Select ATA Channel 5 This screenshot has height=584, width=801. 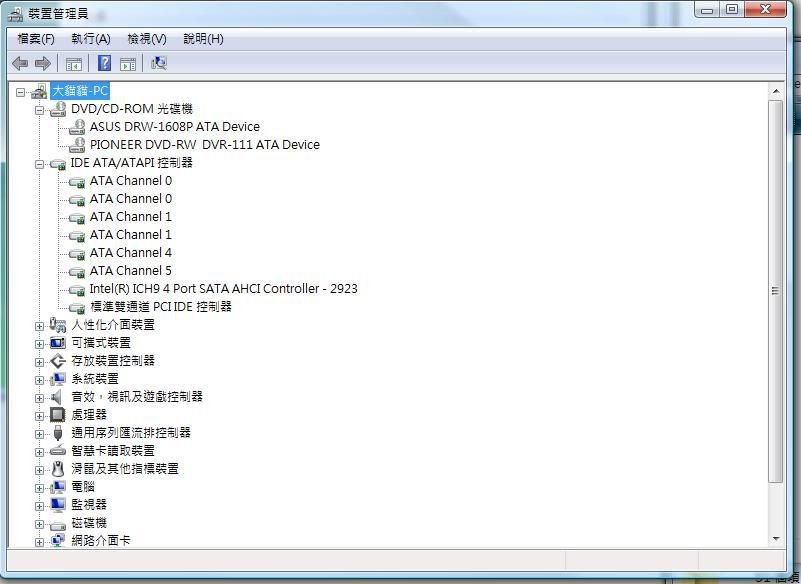coord(131,270)
